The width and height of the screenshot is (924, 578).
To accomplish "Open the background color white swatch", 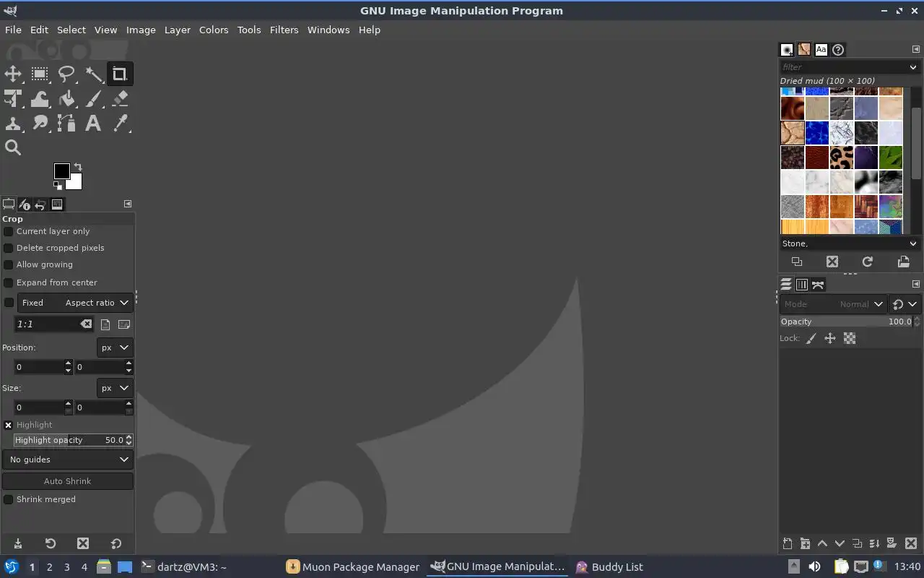I will pos(76,183).
